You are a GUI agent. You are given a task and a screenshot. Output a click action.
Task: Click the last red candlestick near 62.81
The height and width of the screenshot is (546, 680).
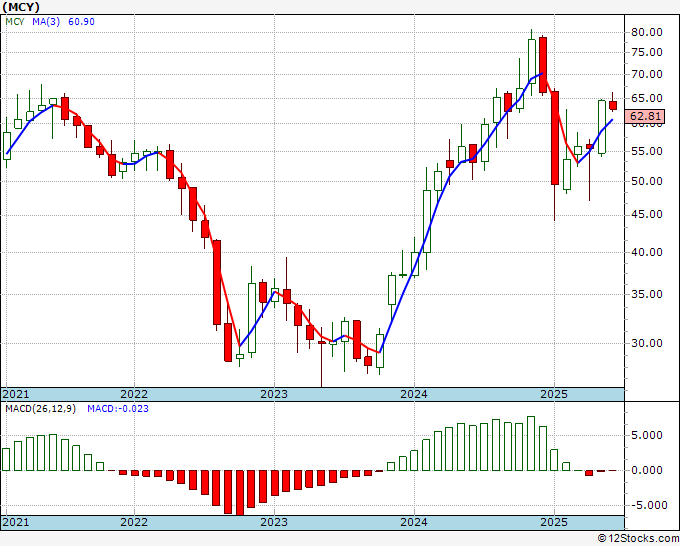click(613, 105)
